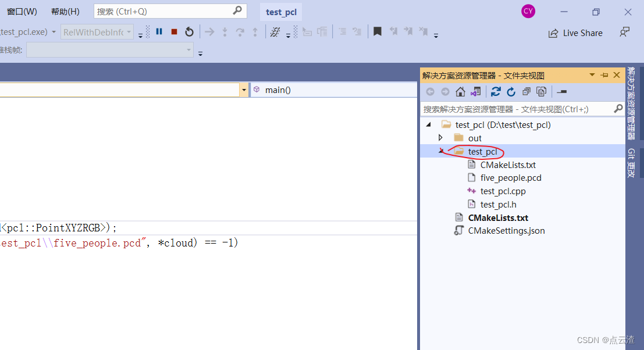Screen dimensions: 644x350
Task: Stop debugging with the red square
Action: tap(174, 31)
